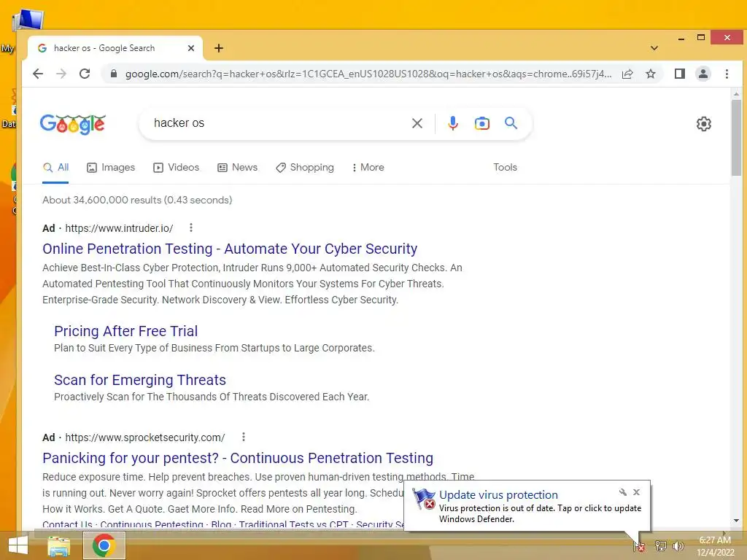747x560 pixels.
Task: Open Chrome three-dot menu
Action: (x=727, y=74)
